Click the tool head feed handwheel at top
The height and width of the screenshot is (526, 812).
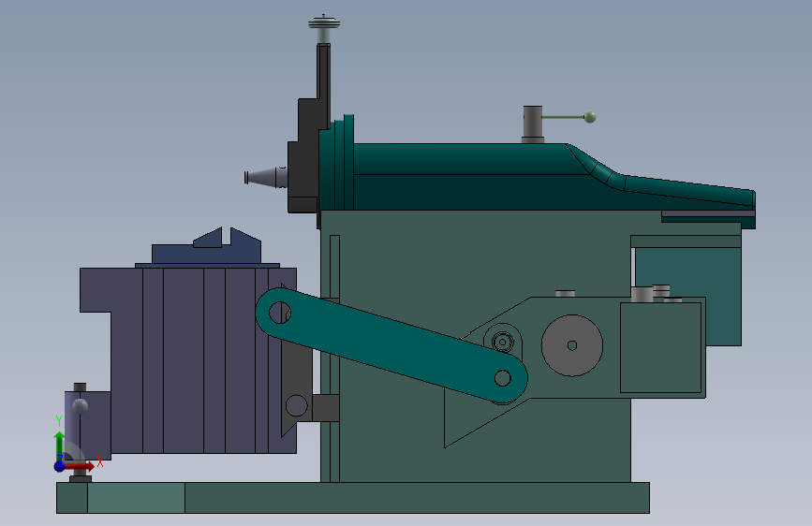324,23
